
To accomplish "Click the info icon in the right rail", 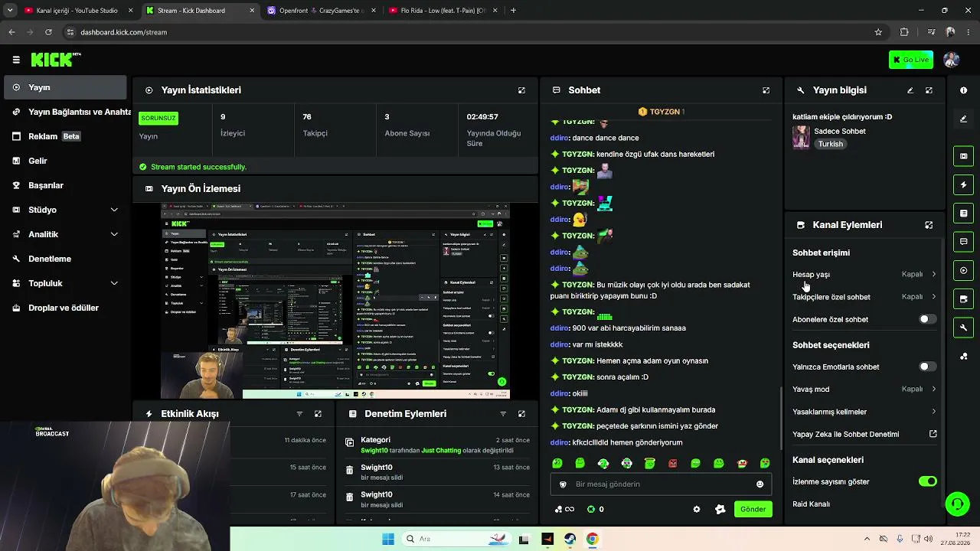I will pyautogui.click(x=963, y=90).
